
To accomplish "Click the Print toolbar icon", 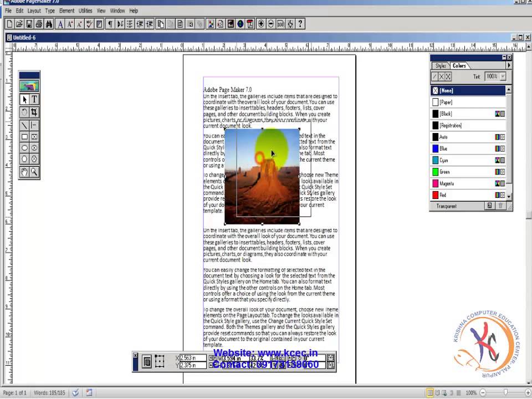I will 39,24.
